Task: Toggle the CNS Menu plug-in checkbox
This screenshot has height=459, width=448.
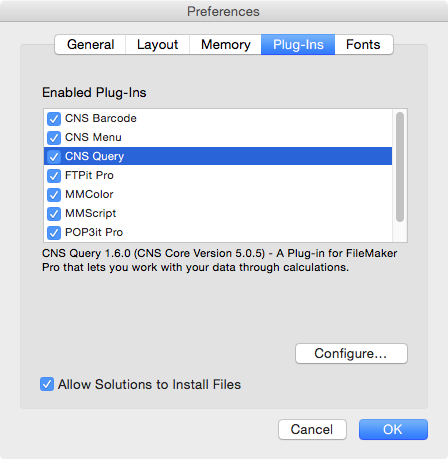Action: pyautogui.click(x=54, y=138)
